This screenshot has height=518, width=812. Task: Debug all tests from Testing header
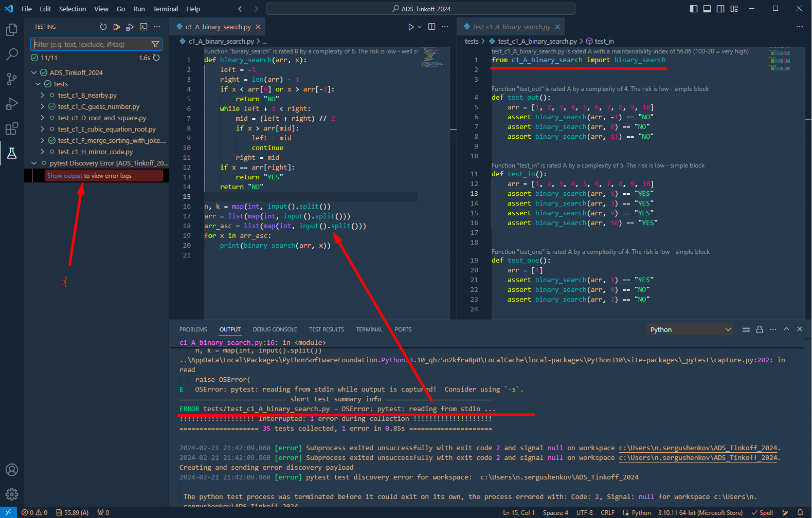click(x=130, y=27)
